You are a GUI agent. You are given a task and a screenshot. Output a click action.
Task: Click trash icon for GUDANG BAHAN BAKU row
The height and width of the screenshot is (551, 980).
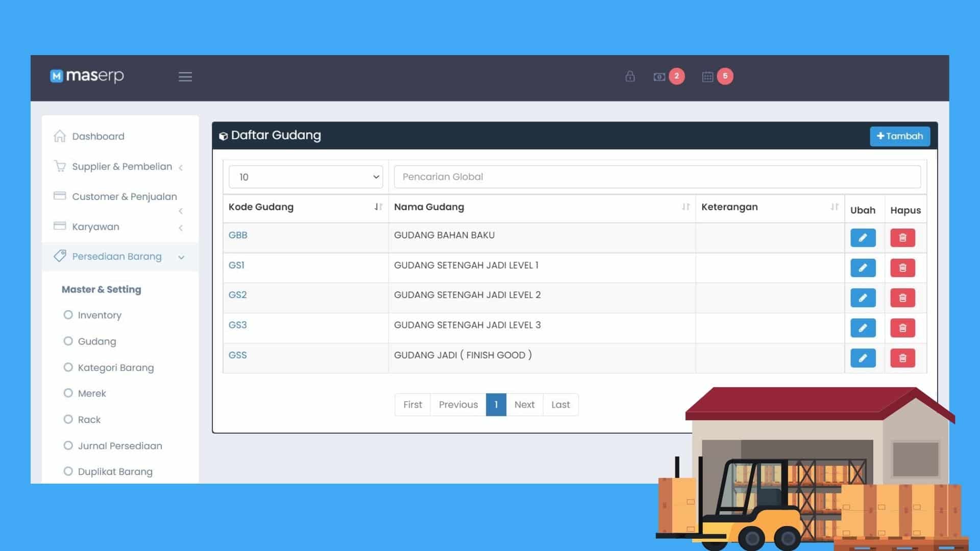click(902, 238)
